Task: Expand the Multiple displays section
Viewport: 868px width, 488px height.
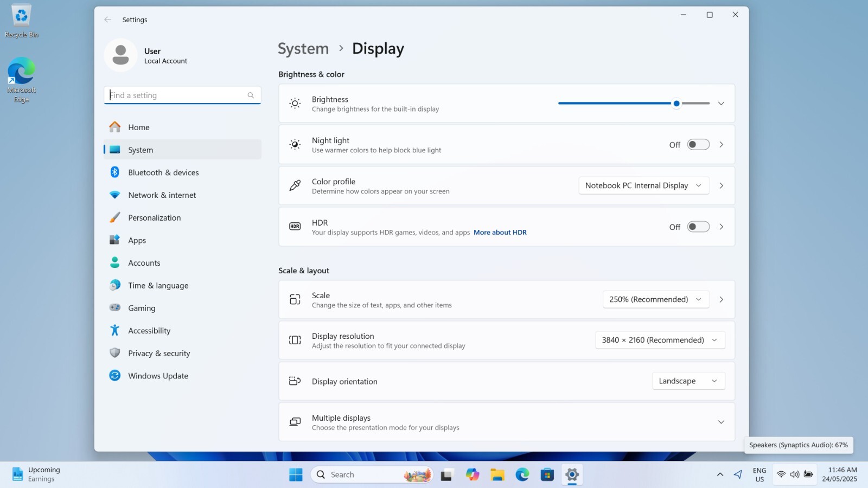Action: 721,422
